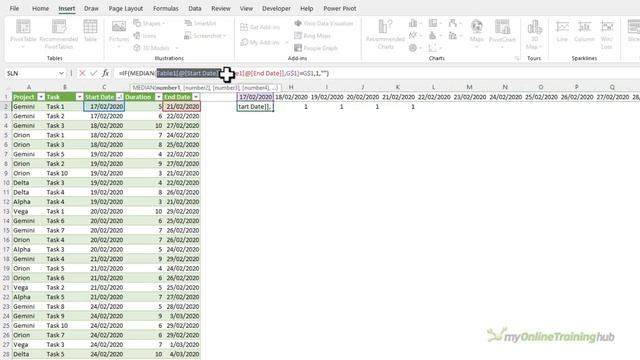Open Insert Function fx dialog
640x360 pixels.
click(105, 73)
